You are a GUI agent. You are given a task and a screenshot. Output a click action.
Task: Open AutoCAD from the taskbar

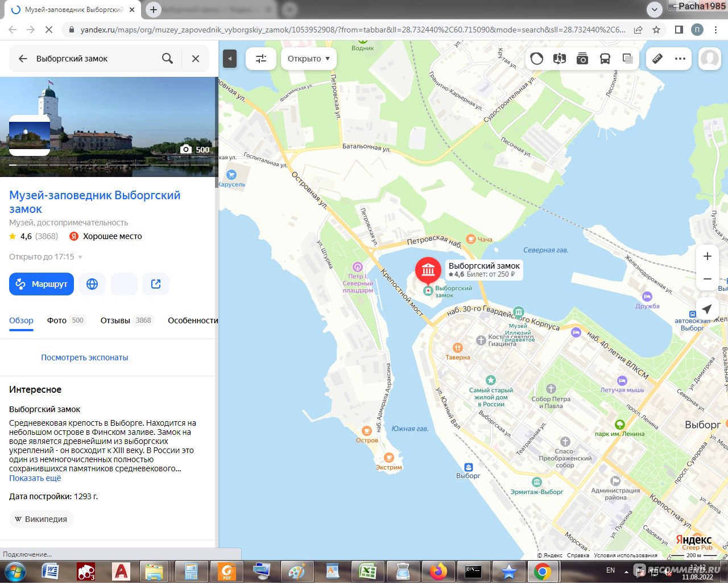coord(121,571)
